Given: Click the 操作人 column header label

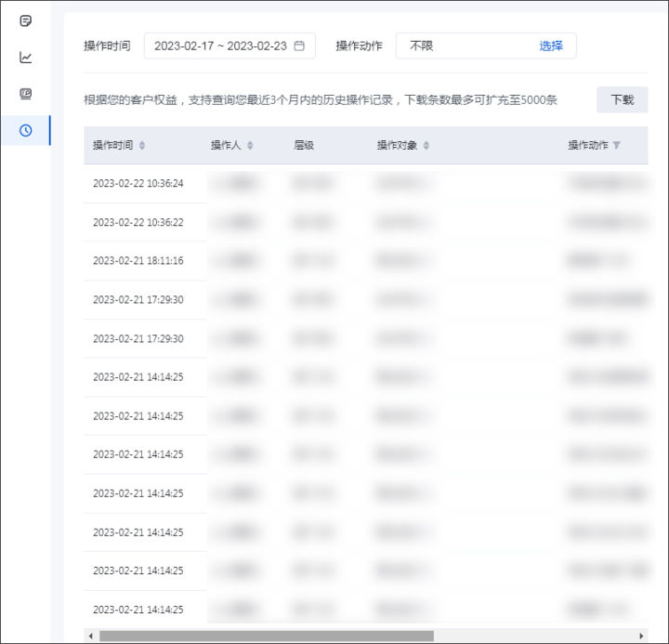Looking at the screenshot, I should pyautogui.click(x=226, y=145).
